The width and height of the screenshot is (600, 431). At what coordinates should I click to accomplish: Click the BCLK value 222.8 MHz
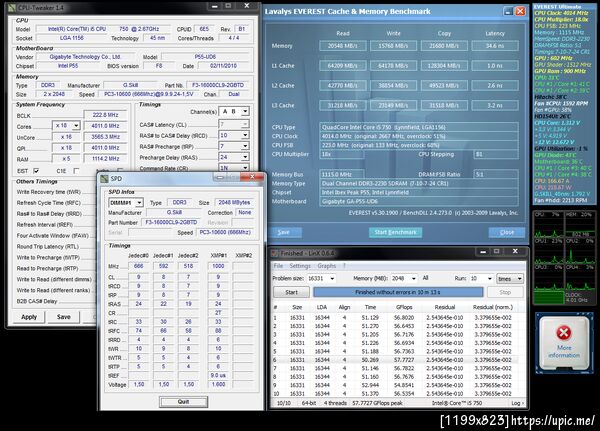pyautogui.click(x=105, y=115)
